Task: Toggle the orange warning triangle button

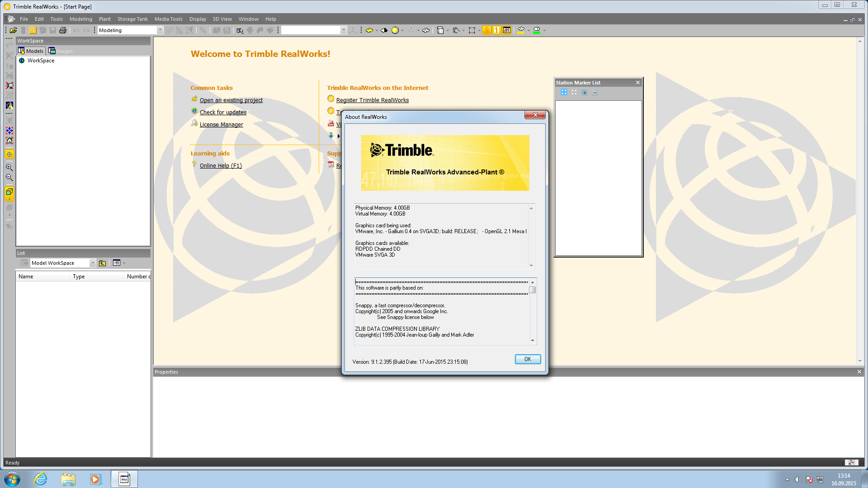Action: [x=487, y=30]
